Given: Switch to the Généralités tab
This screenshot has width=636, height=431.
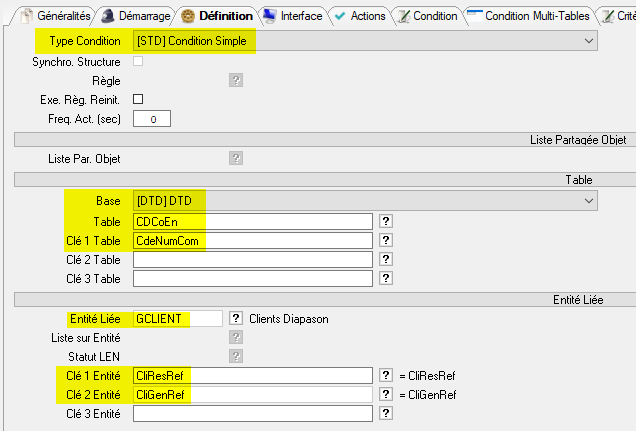Looking at the screenshot, I should point(56,16).
